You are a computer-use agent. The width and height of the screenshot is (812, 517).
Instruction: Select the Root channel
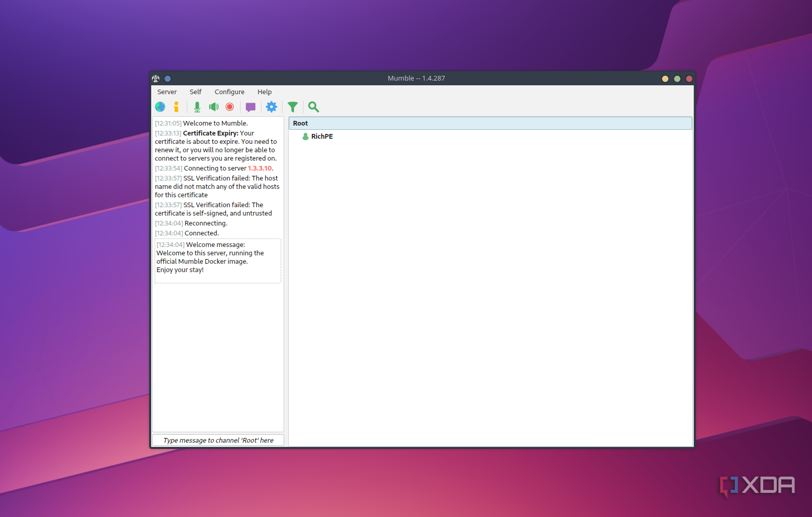490,123
